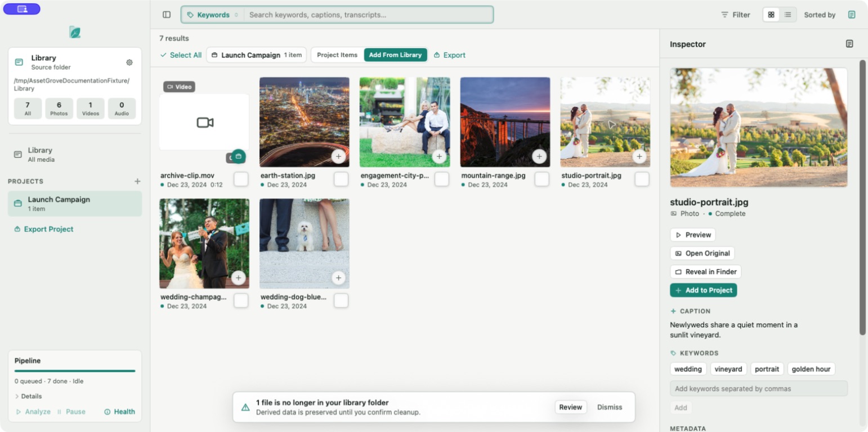Add wedding-dog-blue photo with plus icon

[x=338, y=278]
